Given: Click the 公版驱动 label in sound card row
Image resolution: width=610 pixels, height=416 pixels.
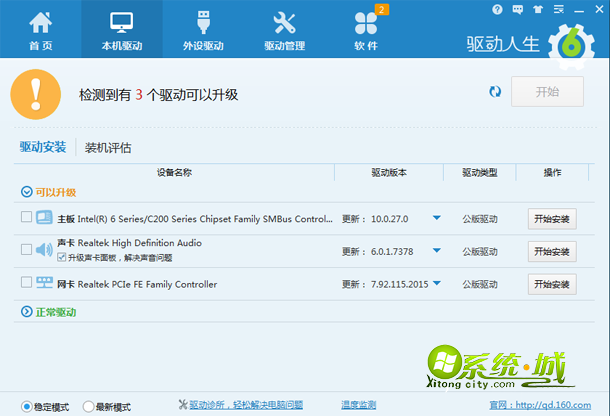Looking at the screenshot, I should (x=480, y=252).
